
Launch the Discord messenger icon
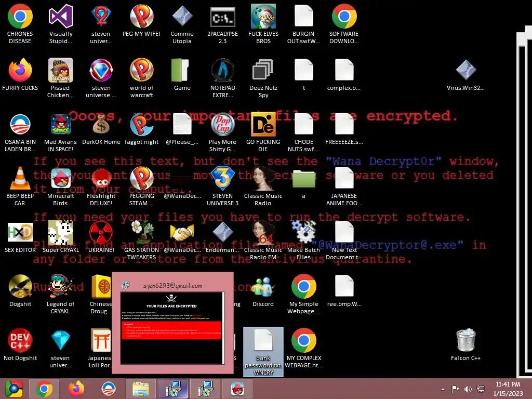(x=263, y=287)
